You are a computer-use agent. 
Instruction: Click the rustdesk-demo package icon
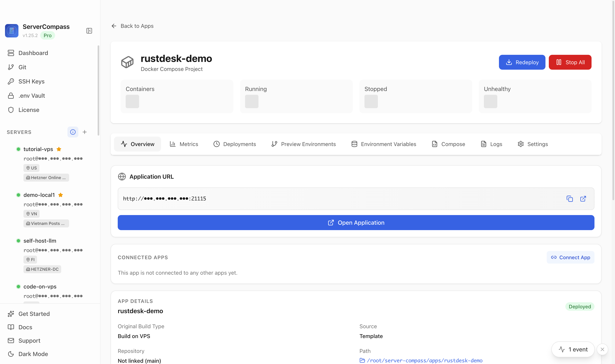[127, 62]
